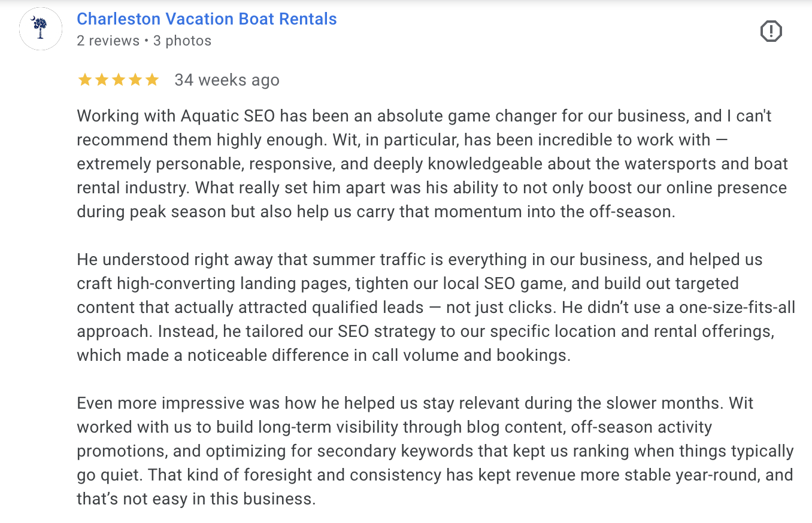Click the exclamation octagon in the corner

coord(771,31)
